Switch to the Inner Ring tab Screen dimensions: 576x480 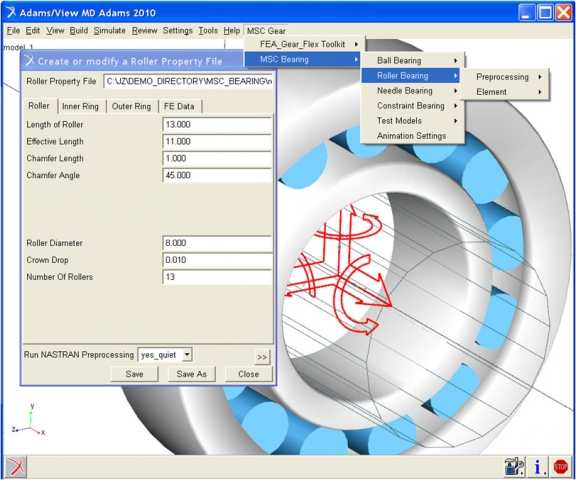(80, 107)
